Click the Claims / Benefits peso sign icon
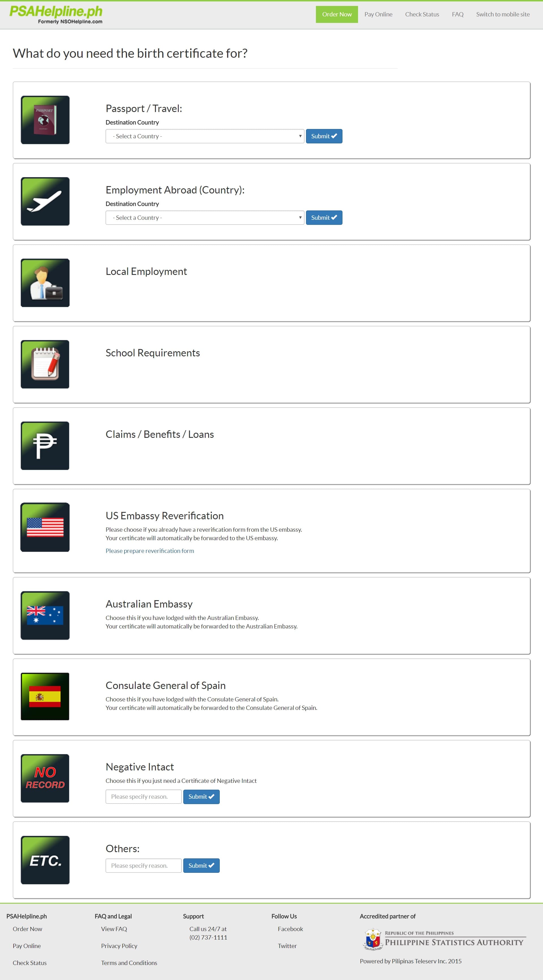Image resolution: width=543 pixels, height=980 pixels. pos(45,445)
